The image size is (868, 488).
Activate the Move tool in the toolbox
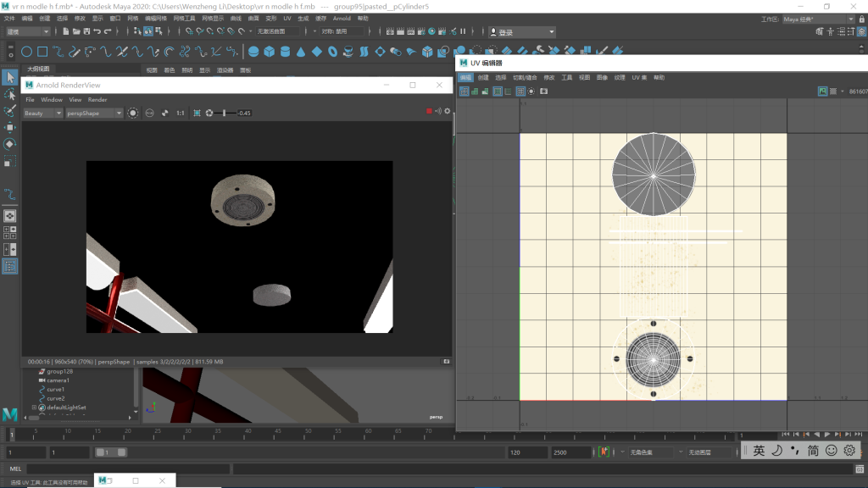tap(10, 127)
